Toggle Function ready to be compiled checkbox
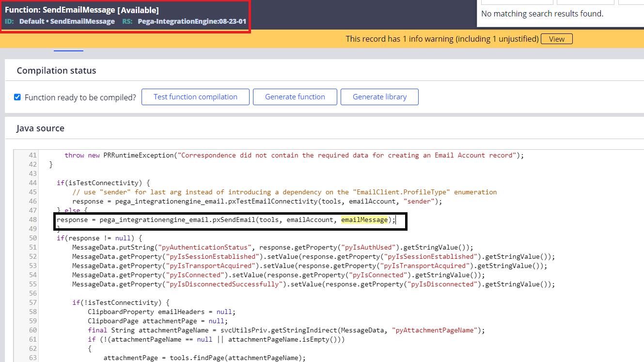644x362 pixels. click(17, 97)
